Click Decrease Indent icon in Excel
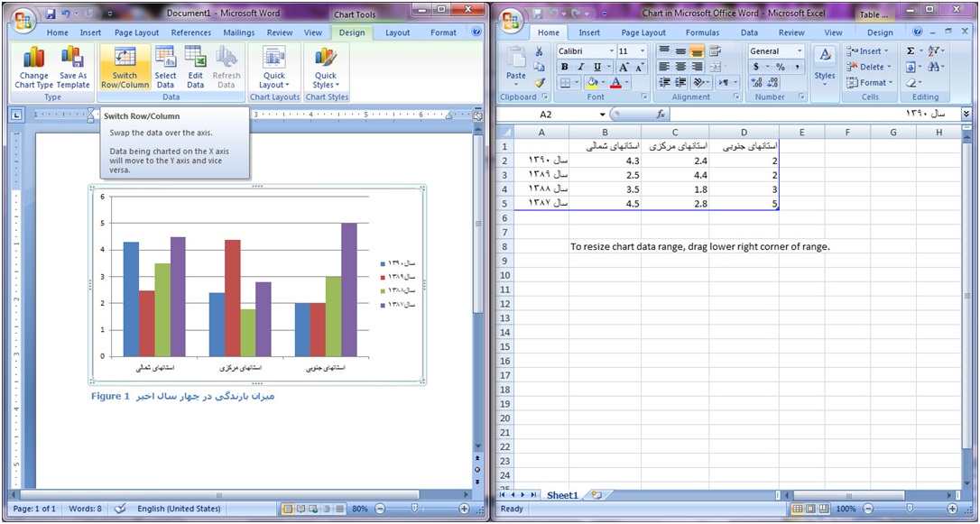980x524 pixels. [x=664, y=82]
